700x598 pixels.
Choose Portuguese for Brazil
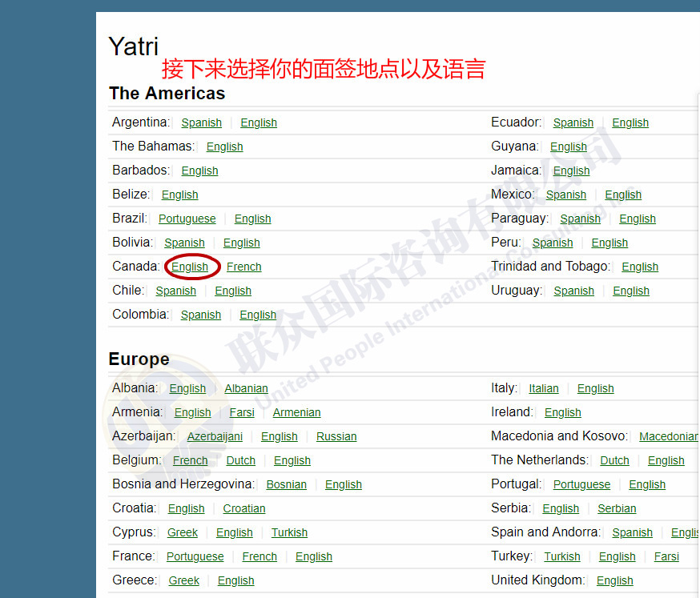coord(187,219)
